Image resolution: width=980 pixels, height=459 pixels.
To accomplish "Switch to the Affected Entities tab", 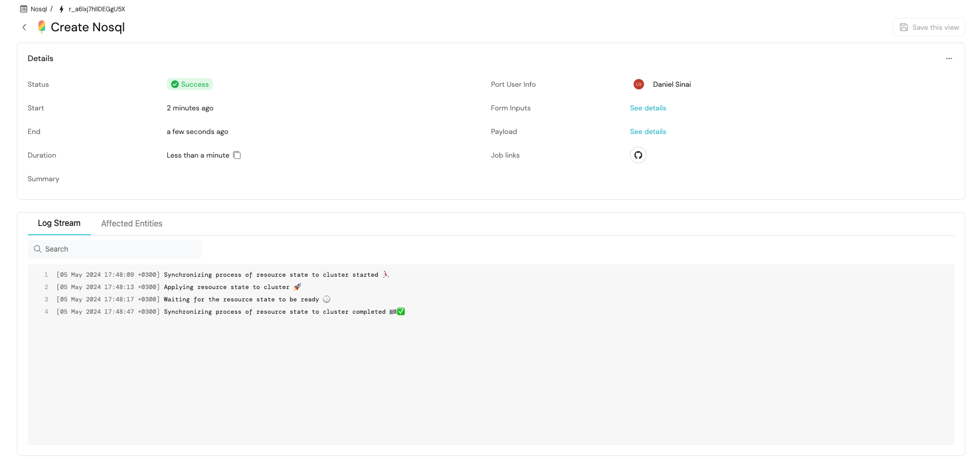I will tap(131, 223).
